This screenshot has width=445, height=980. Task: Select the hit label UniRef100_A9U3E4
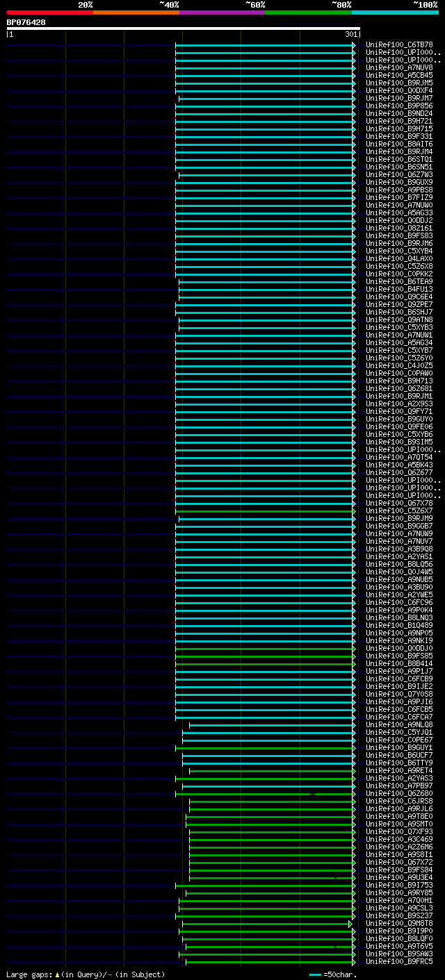(x=399, y=878)
